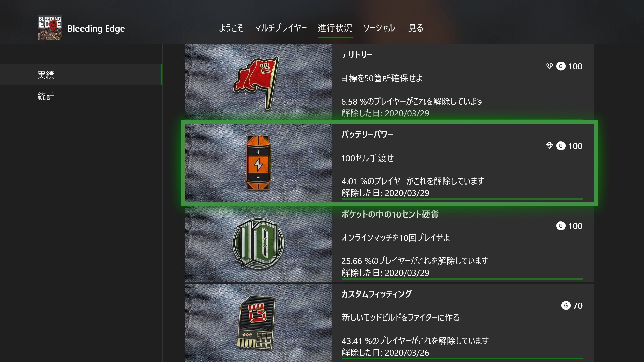644x362 pixels.
Task: Click the Gamerscore G icon showing 70
Action: pos(566,306)
